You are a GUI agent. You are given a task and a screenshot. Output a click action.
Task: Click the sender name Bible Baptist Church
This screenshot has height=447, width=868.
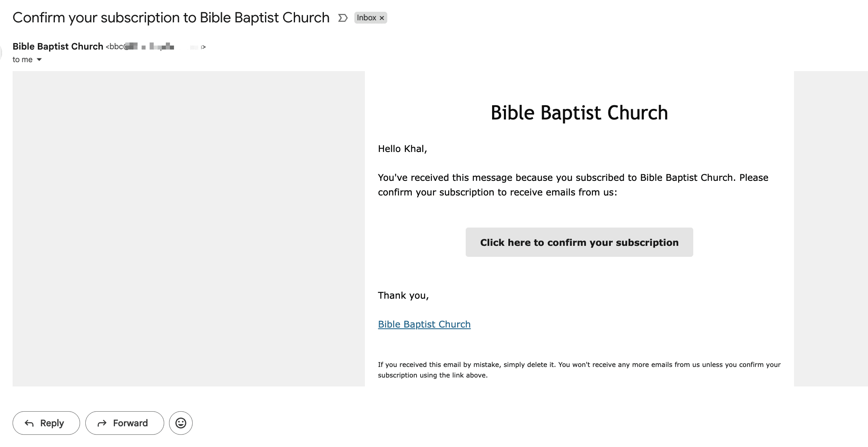click(x=58, y=47)
